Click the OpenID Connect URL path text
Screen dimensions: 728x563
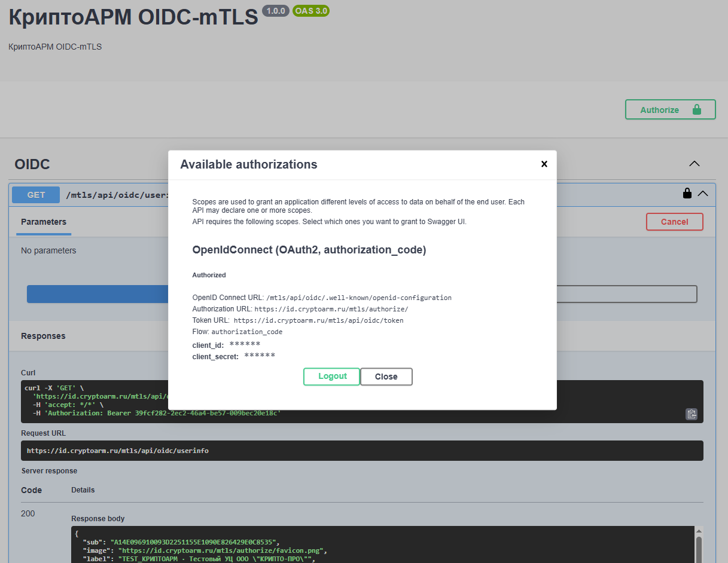(359, 298)
